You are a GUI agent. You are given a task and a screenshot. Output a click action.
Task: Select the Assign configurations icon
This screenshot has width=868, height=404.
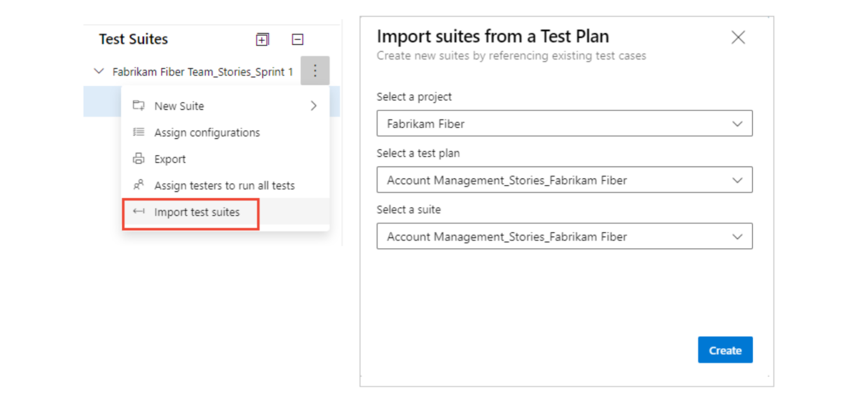(x=138, y=132)
